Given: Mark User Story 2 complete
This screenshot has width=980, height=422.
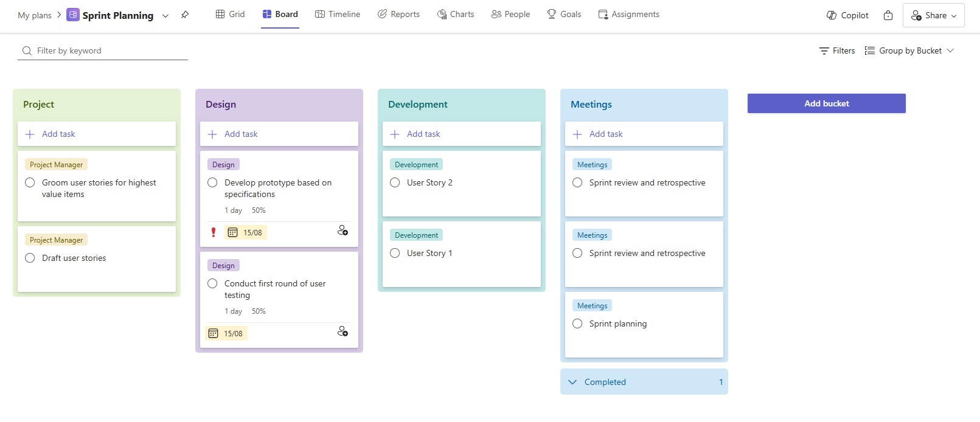Looking at the screenshot, I should (x=395, y=182).
